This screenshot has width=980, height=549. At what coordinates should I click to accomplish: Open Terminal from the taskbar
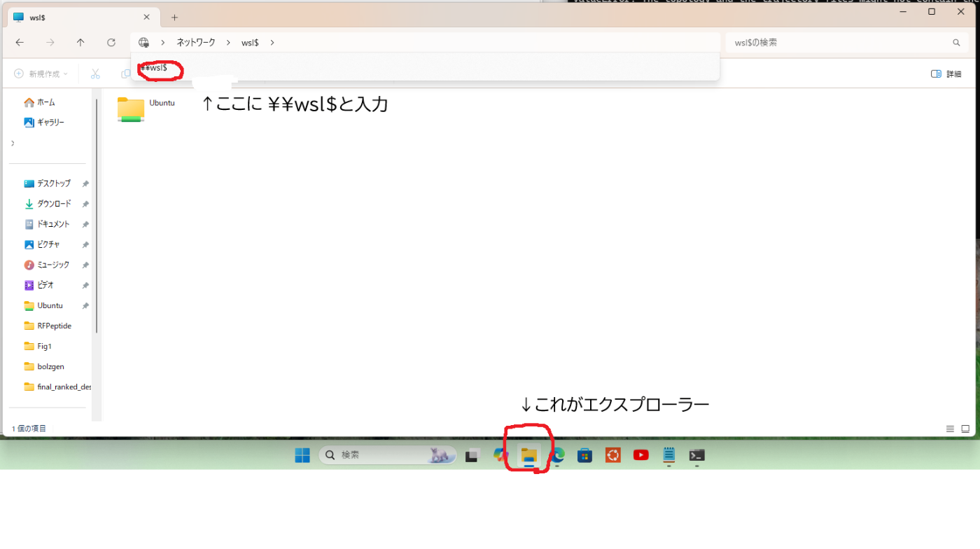tap(696, 455)
